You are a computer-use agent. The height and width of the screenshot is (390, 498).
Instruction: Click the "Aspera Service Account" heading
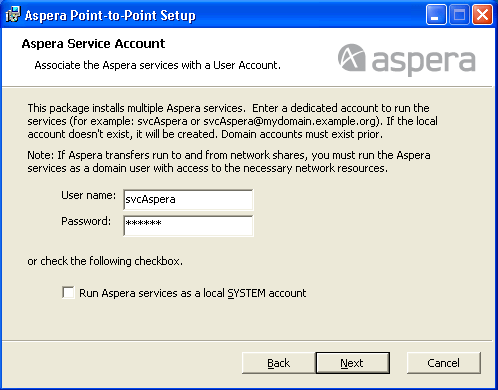coord(93,44)
